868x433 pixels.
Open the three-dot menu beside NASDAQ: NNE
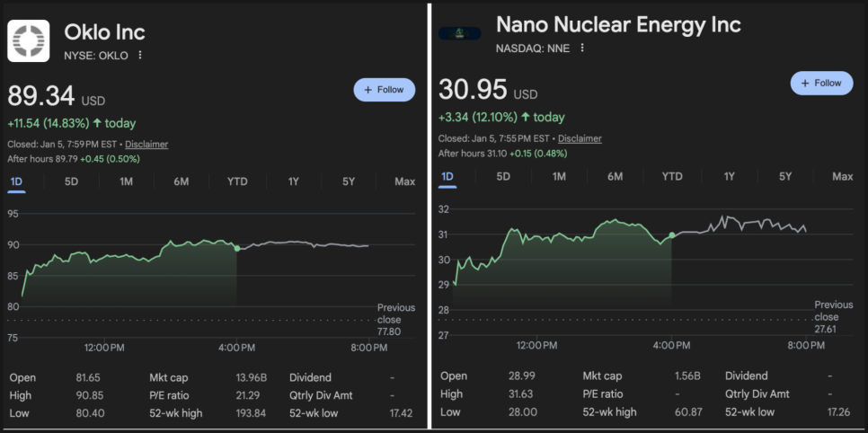[x=582, y=48]
